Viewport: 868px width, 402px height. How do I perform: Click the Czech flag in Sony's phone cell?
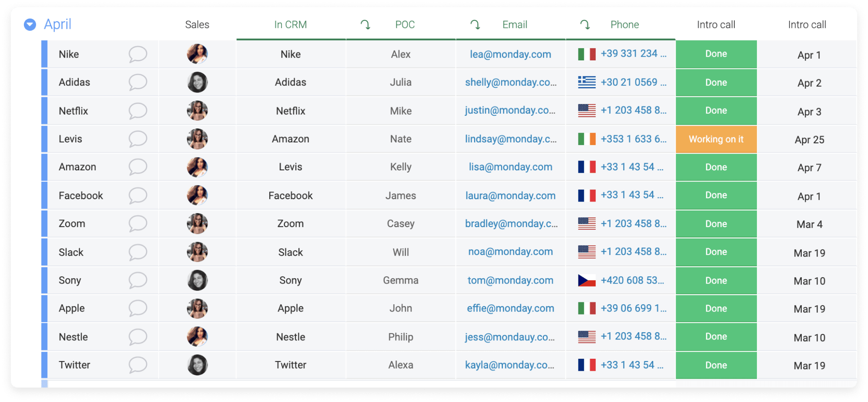(587, 280)
